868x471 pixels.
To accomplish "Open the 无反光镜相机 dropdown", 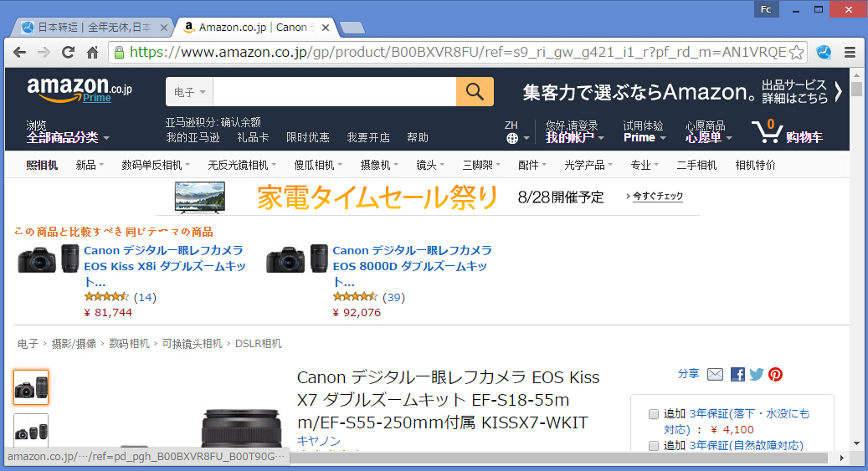I will tap(241, 165).
